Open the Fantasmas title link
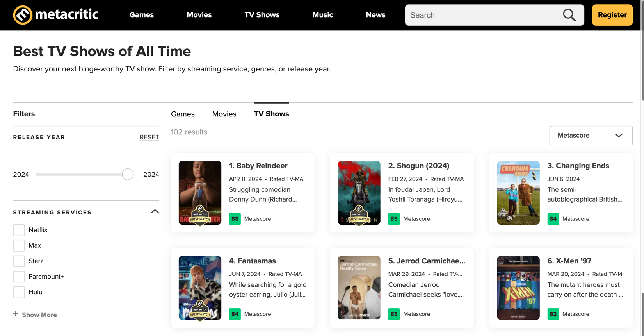This screenshot has width=644, height=336. click(252, 261)
